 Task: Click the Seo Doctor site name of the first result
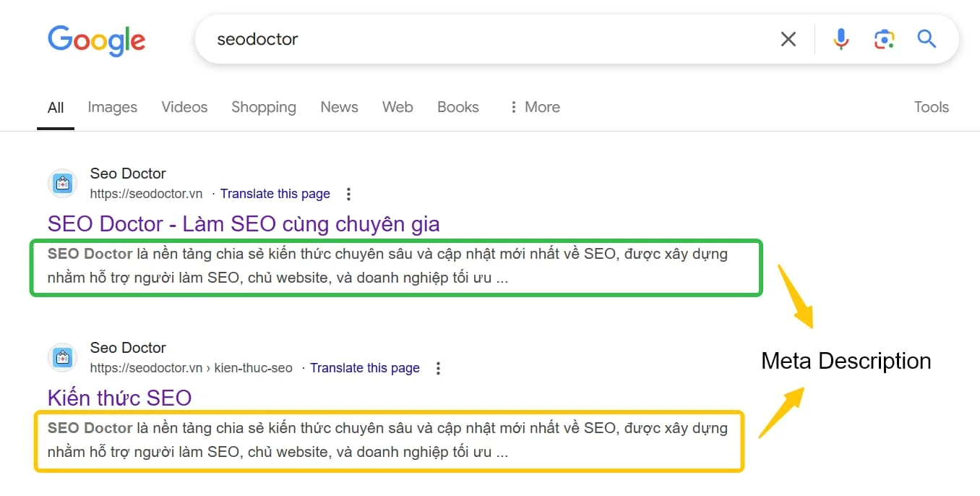click(128, 174)
